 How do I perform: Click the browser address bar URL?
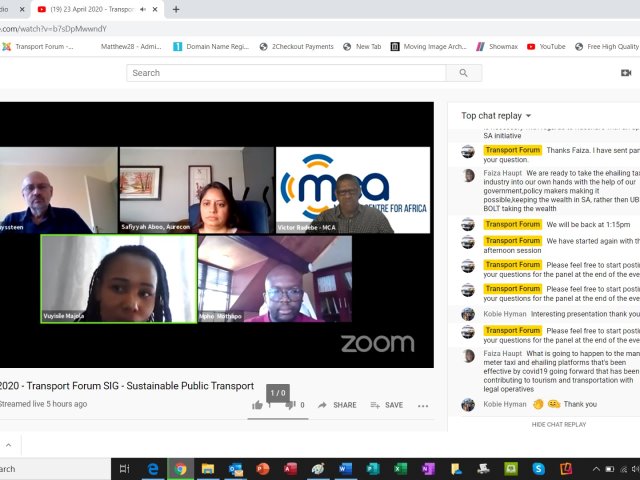pos(53,29)
